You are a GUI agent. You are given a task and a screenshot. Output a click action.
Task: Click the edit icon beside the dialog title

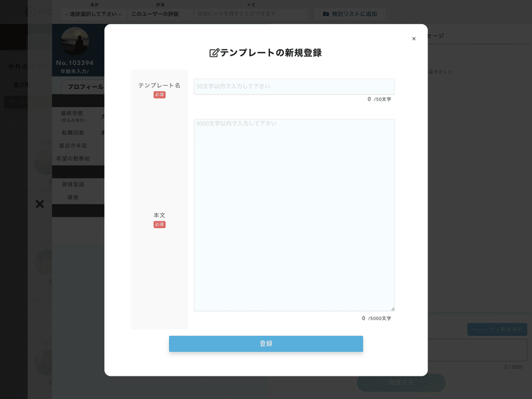click(x=214, y=53)
